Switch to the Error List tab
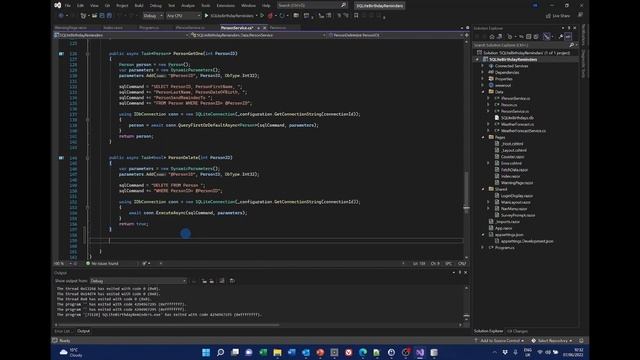 [62, 331]
